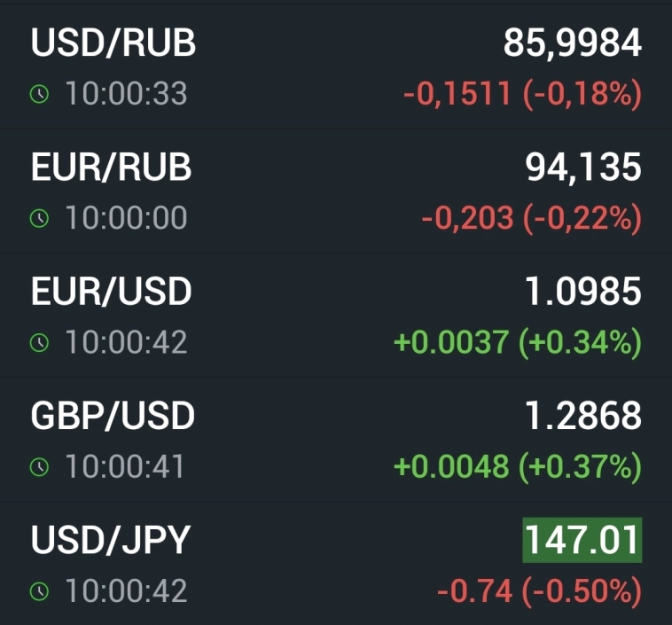Viewport: 672px width, 625px height.
Task: Select the EUR/USD pair name
Action: (x=112, y=292)
